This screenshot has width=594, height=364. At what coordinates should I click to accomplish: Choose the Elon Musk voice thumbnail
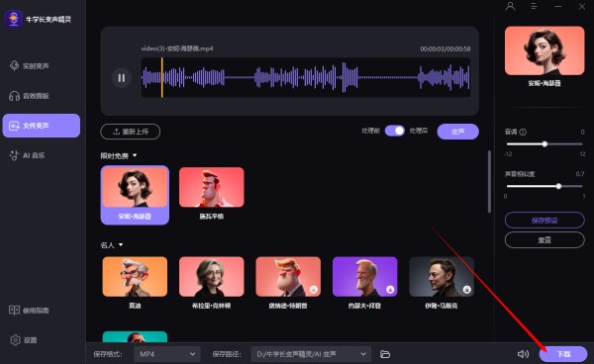442,277
